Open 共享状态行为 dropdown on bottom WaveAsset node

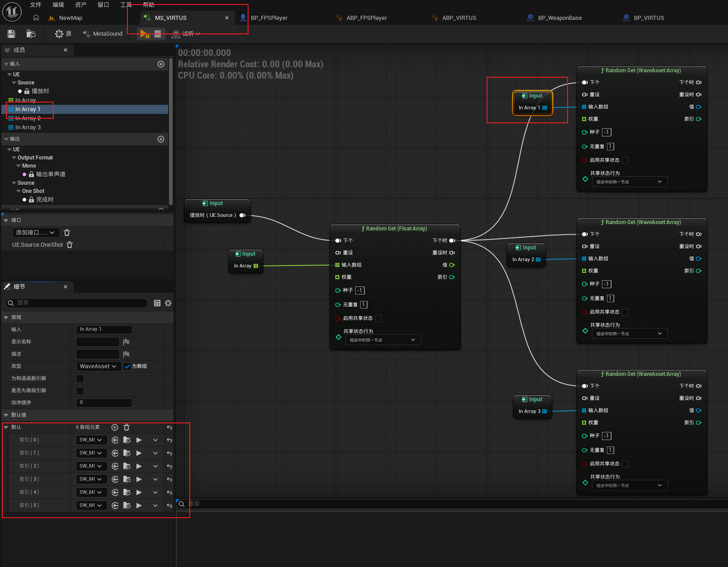629,485
